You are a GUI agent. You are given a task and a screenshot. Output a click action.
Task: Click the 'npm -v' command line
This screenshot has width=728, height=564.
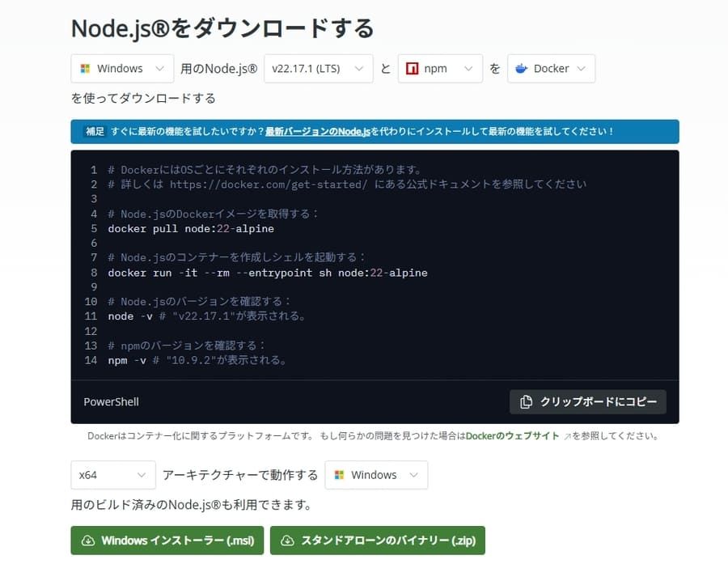coord(197,360)
